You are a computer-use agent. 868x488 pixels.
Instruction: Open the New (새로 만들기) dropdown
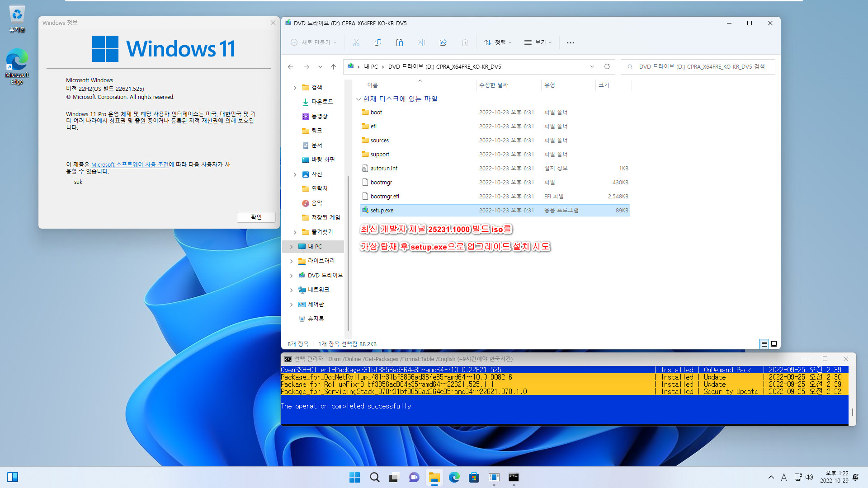(x=313, y=42)
